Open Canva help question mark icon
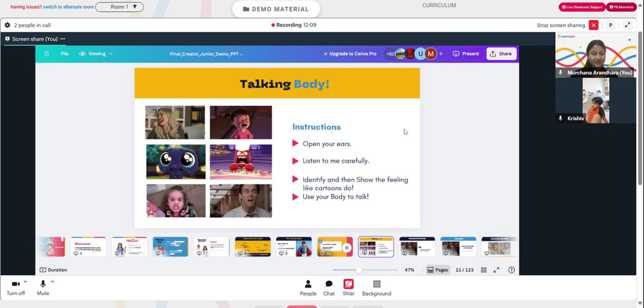This screenshot has width=644, height=308. pyautogui.click(x=511, y=270)
